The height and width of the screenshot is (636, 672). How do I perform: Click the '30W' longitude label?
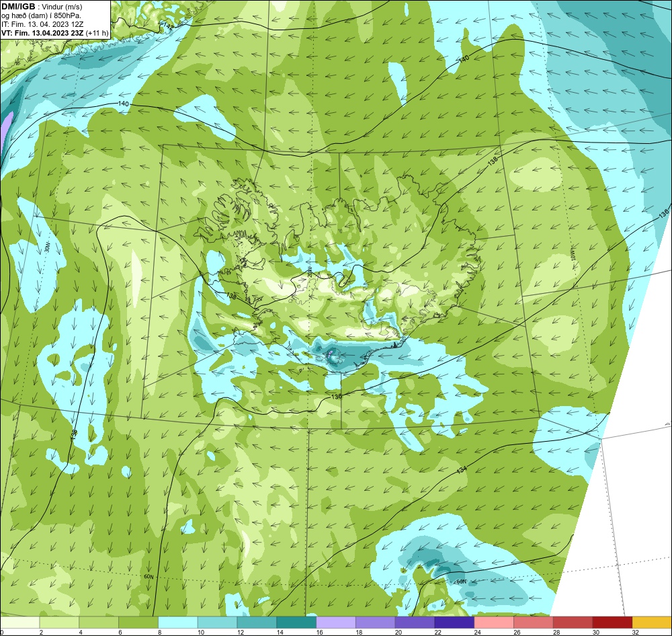(47, 246)
